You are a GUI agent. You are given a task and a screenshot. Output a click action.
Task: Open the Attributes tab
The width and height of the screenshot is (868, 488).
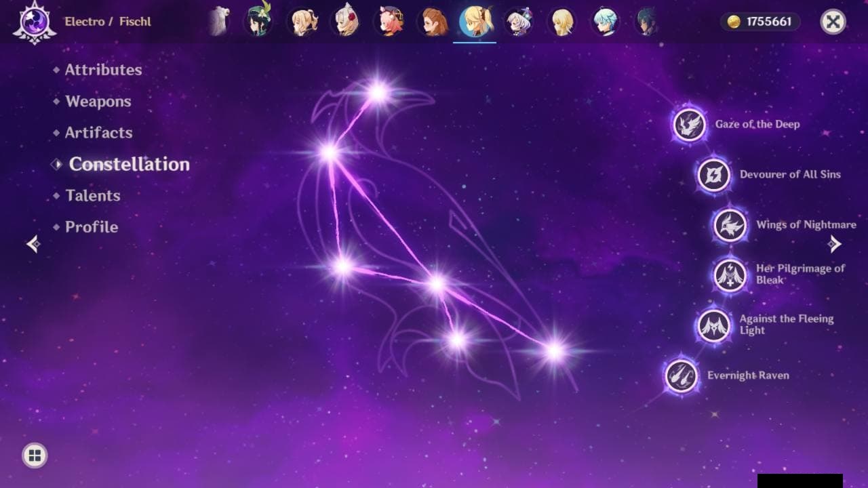103,70
